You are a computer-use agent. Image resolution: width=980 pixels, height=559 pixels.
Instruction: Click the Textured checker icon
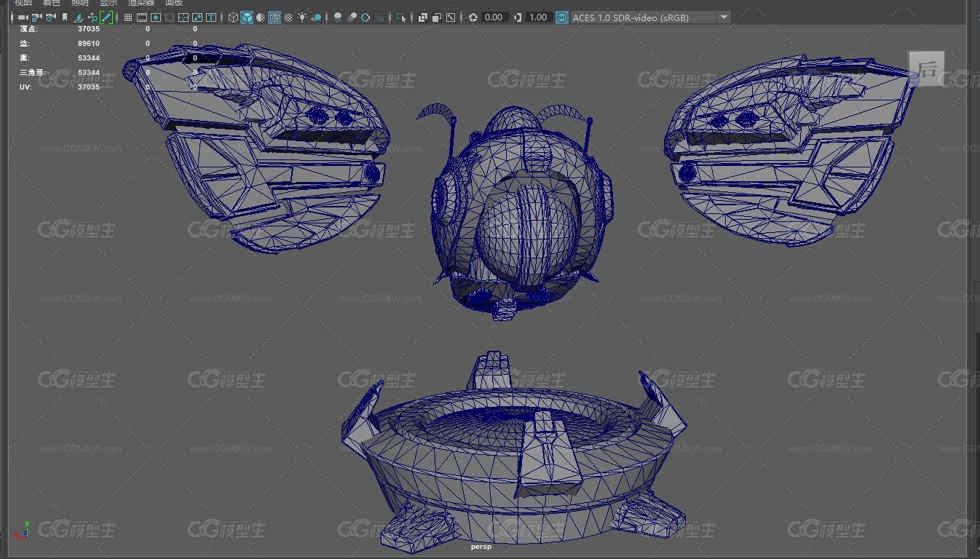(288, 17)
